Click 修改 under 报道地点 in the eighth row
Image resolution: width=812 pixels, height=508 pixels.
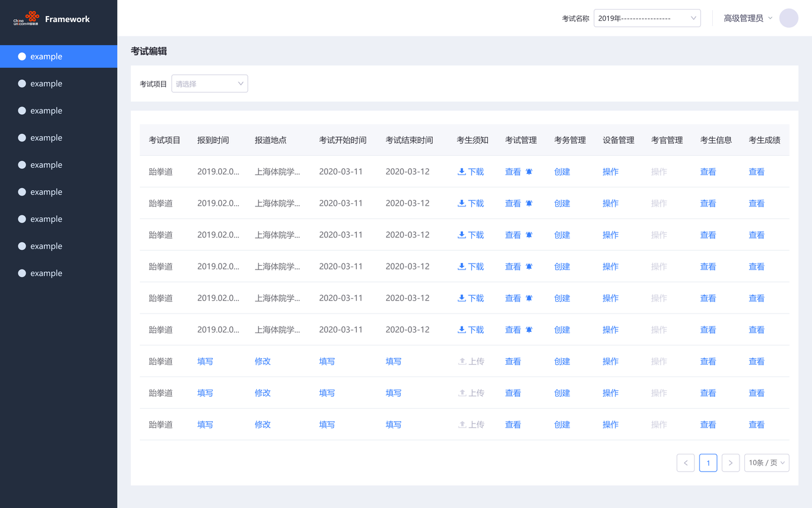click(263, 393)
